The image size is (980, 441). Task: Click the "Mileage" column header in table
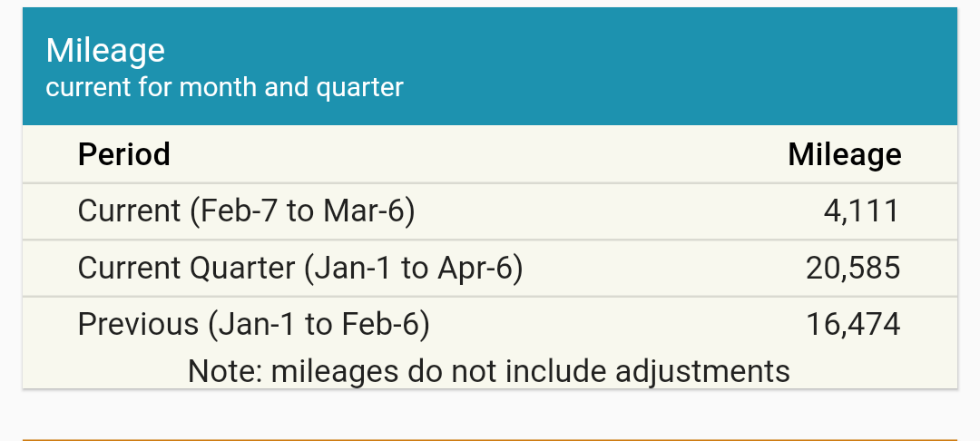coord(844,154)
